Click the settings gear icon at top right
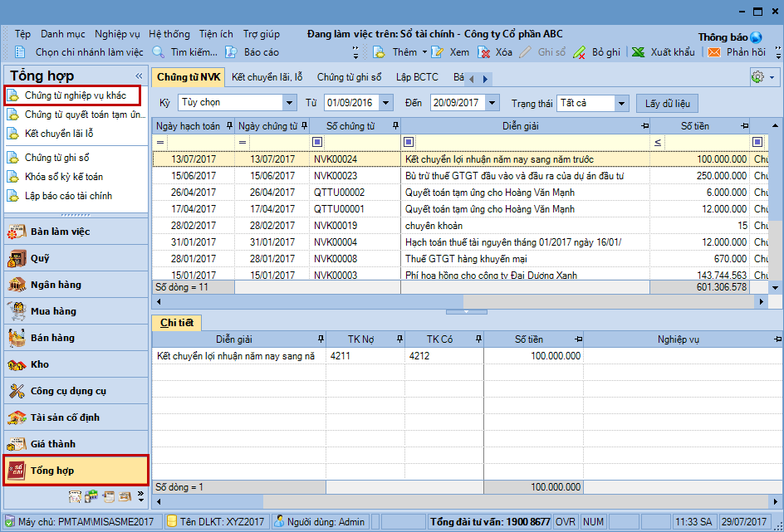 757,77
